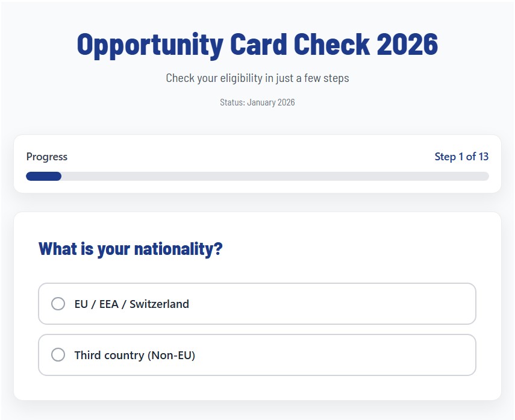The height and width of the screenshot is (420, 515).
Task: Click the far right end of progress bar
Action: (485, 176)
